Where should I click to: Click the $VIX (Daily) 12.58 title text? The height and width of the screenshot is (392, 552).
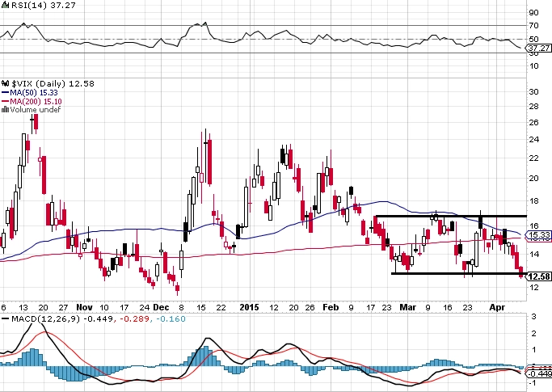click(x=53, y=84)
